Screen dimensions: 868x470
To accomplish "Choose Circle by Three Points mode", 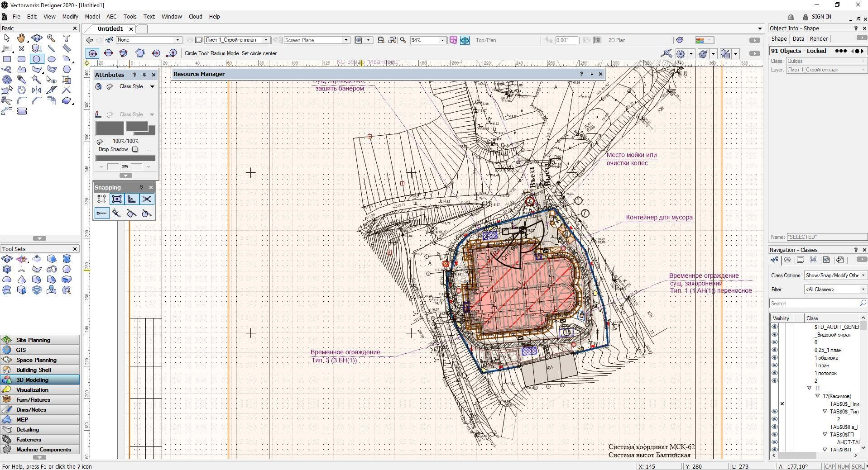I will tap(123, 53).
